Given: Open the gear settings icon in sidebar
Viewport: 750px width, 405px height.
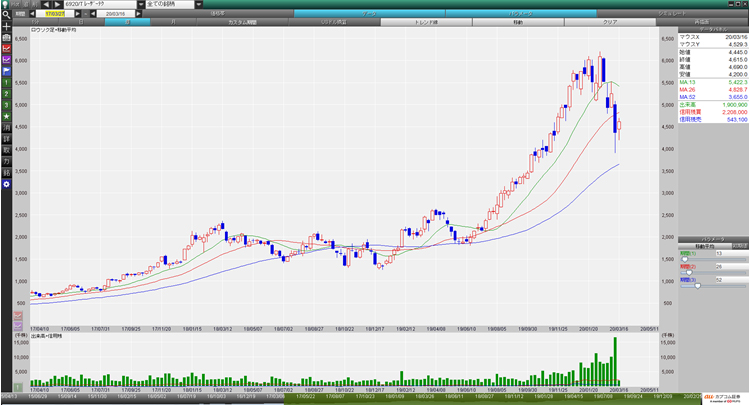Looking at the screenshot, I should pos(7,184).
